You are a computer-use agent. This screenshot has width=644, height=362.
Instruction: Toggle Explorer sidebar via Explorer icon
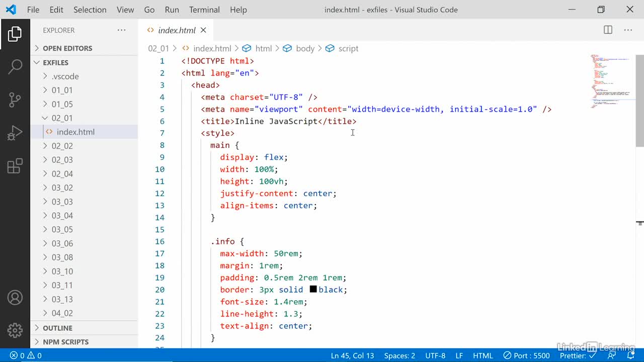tap(15, 34)
